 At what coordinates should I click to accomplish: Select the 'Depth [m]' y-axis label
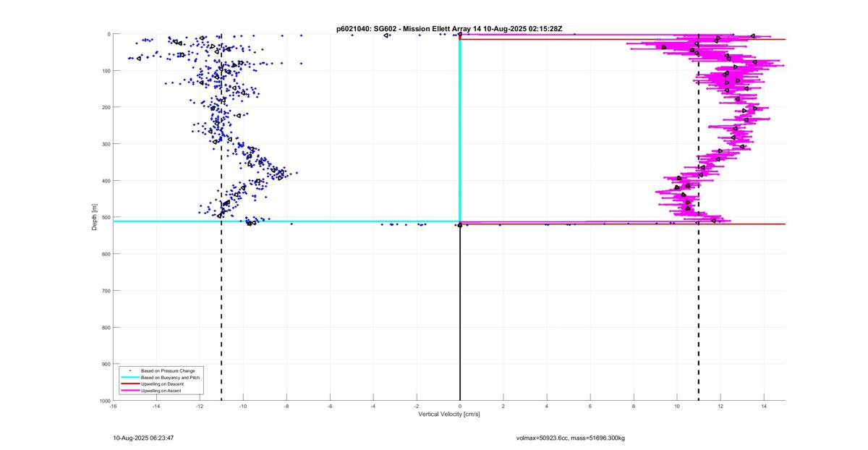coord(95,217)
